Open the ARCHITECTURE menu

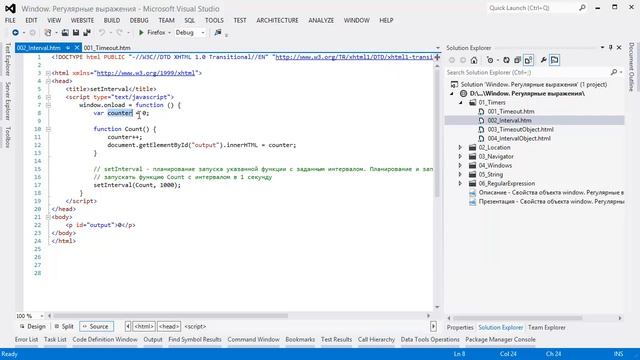277,20
